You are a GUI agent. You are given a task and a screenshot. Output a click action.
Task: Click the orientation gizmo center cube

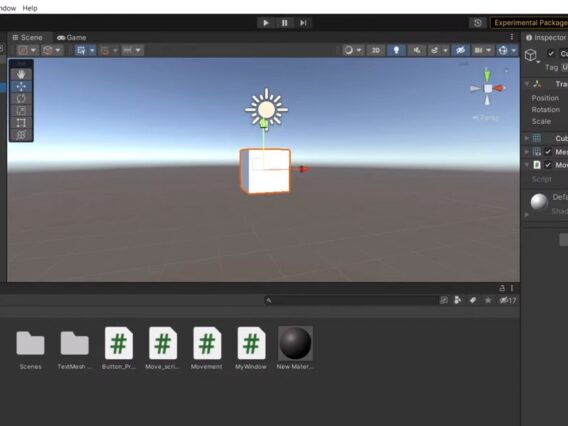coord(488,88)
